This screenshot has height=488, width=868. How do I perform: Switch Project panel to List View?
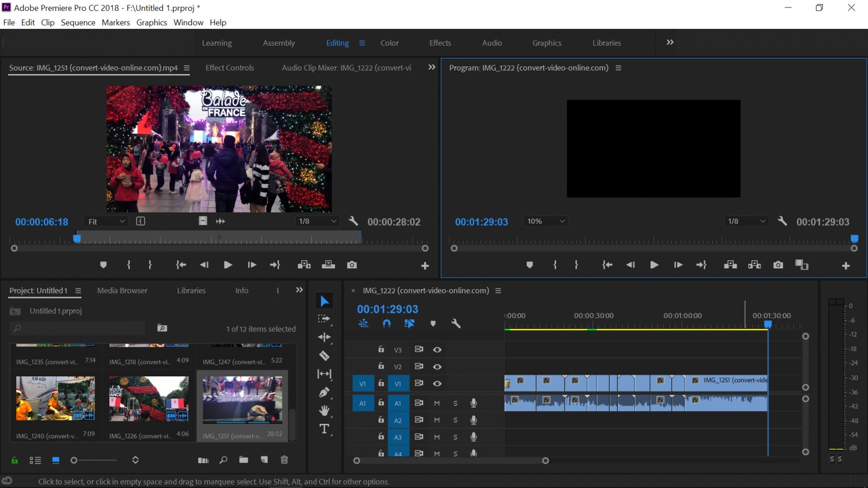[35, 461]
